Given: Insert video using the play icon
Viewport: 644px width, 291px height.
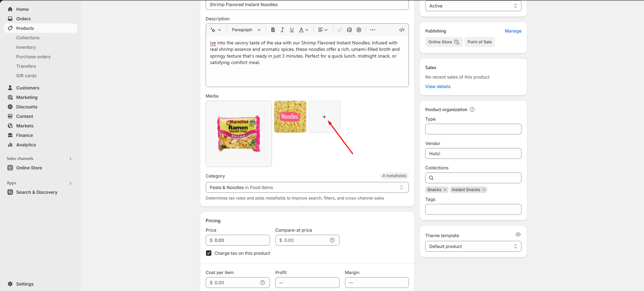Looking at the screenshot, I should tap(359, 30).
